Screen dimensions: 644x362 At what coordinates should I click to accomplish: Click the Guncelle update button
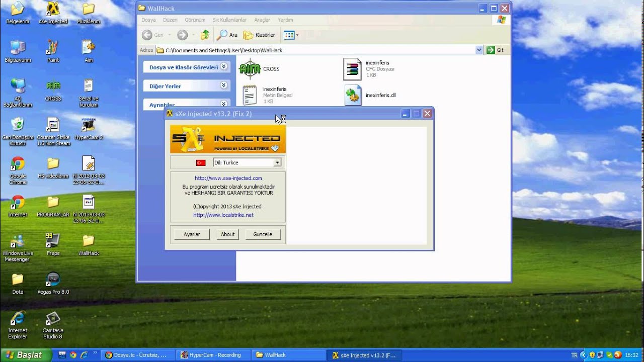[x=263, y=234]
